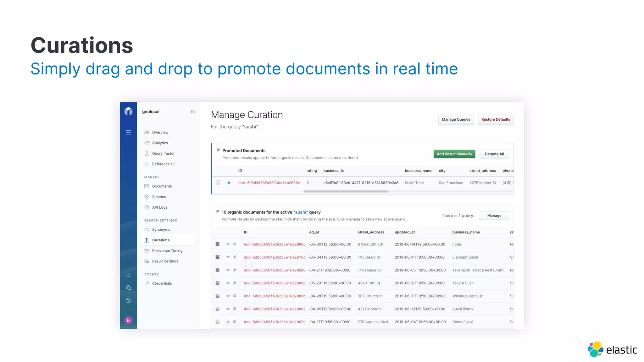
Task: Click the App Search logo icon
Action: coord(128,111)
